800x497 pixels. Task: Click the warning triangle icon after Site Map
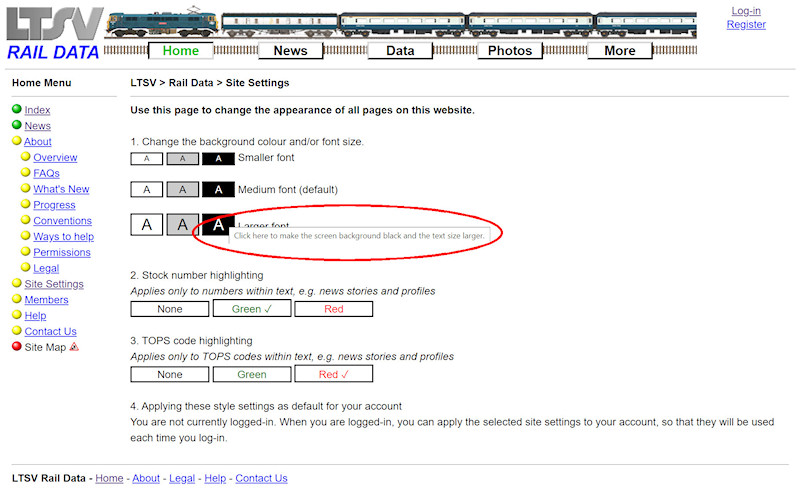point(74,347)
